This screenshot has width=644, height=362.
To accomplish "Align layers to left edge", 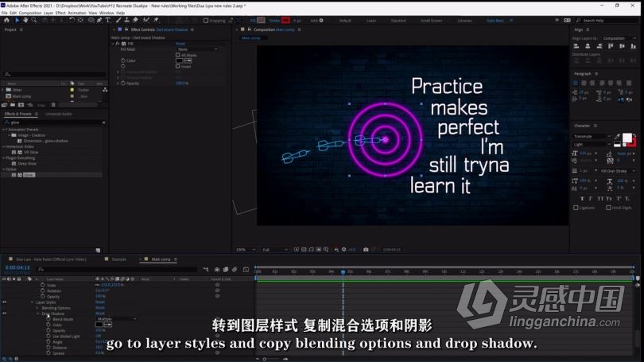I will click(576, 46).
